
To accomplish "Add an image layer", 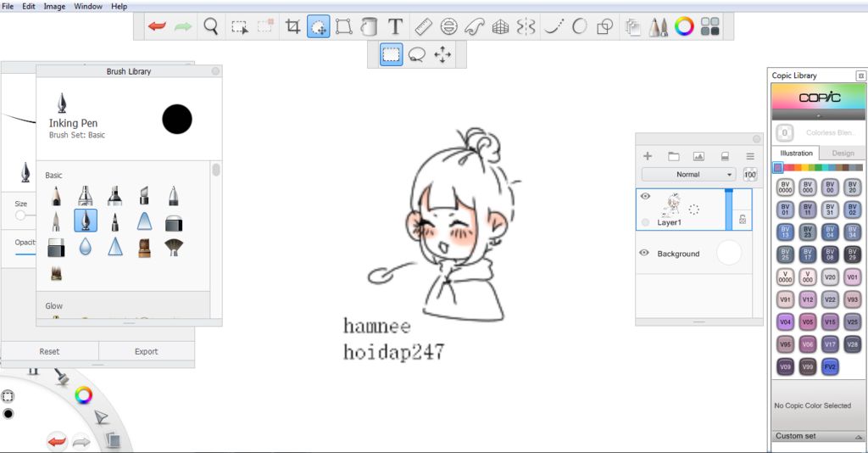I will 698,157.
